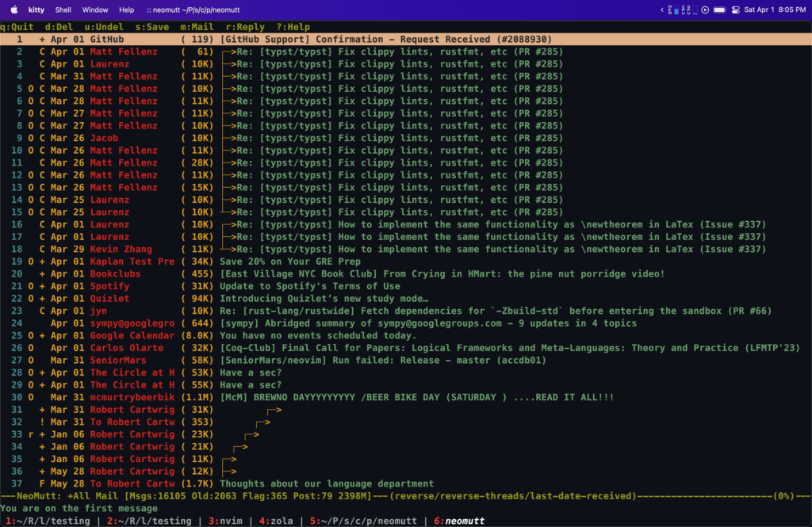The image size is (812, 527).
Task: Click the ?:Help hint
Action: pos(293,27)
